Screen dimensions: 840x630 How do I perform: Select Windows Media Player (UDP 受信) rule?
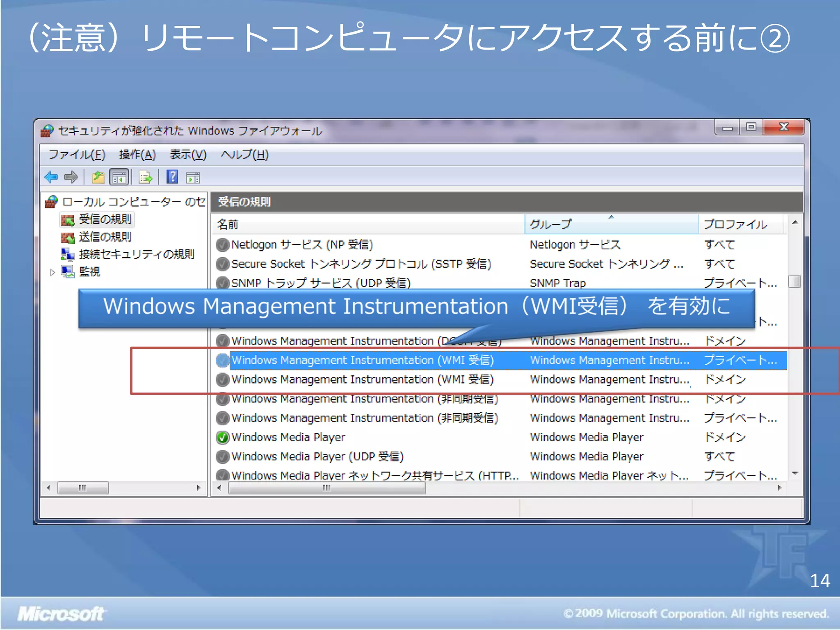[x=318, y=457]
